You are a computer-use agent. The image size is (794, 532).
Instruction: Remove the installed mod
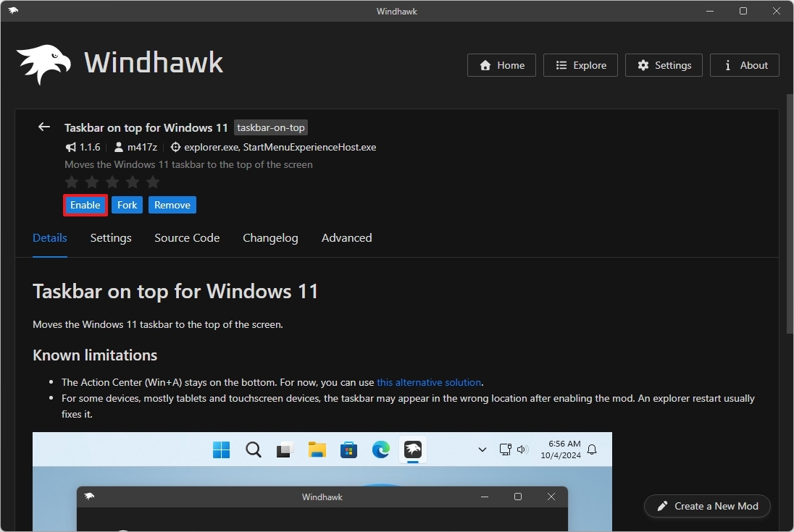coord(172,205)
